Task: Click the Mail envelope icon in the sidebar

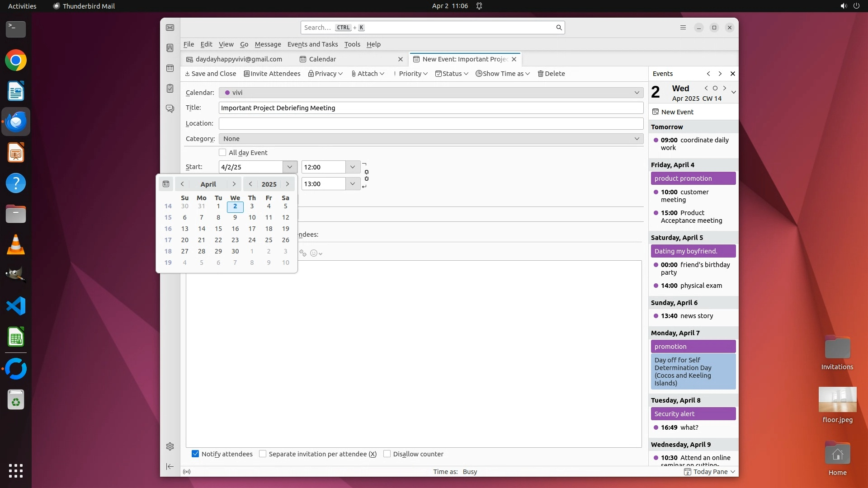Action: [170, 28]
